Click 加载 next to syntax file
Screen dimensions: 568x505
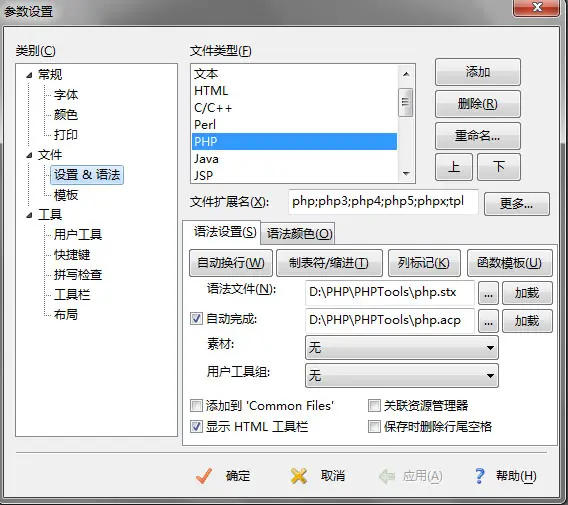(527, 293)
